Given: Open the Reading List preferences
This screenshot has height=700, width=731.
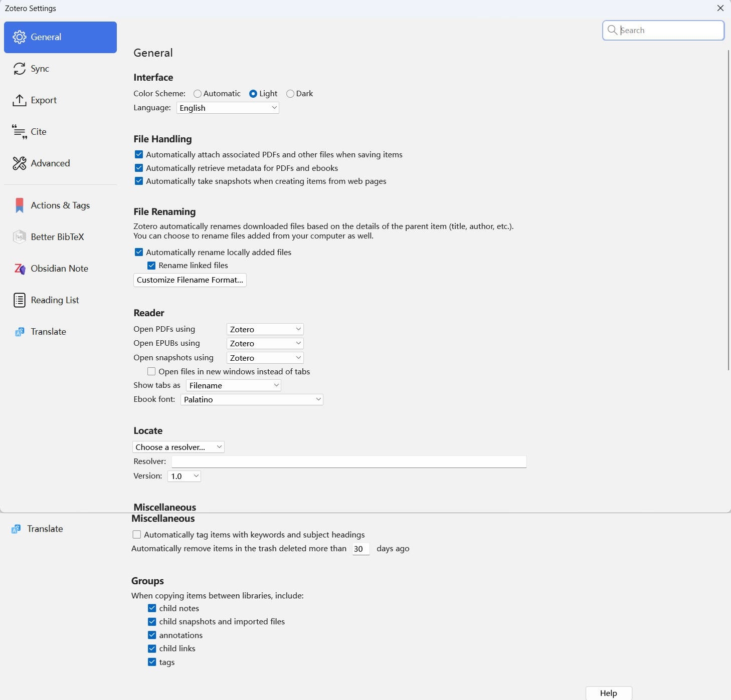Looking at the screenshot, I should 60,300.
